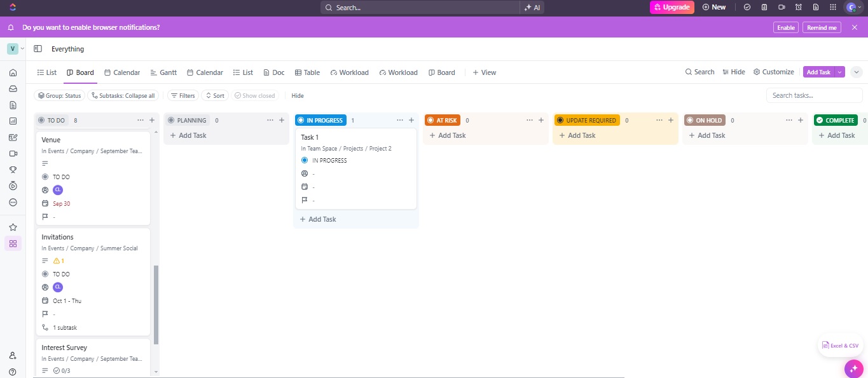Open the highlighted Spaces grid sidebar icon

coord(13,243)
